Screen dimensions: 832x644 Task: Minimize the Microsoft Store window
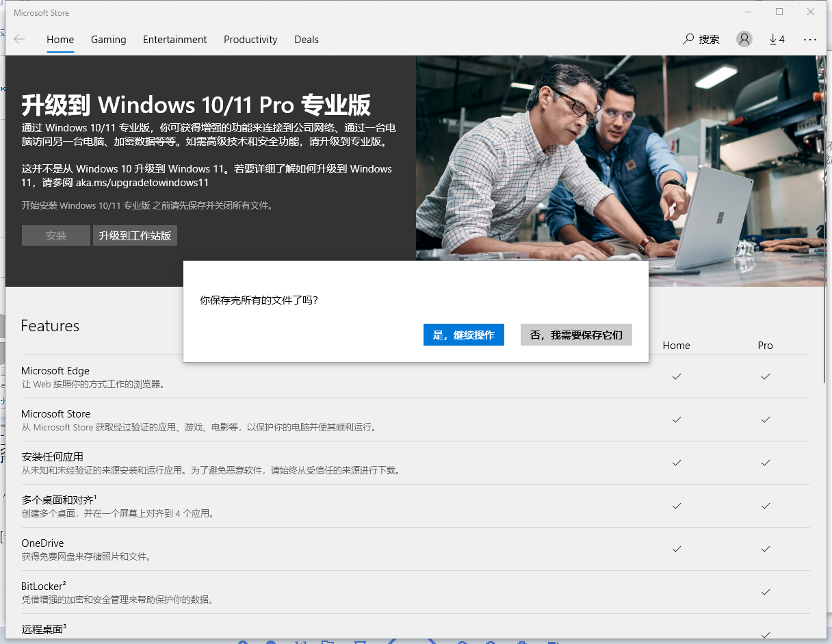[x=748, y=12]
